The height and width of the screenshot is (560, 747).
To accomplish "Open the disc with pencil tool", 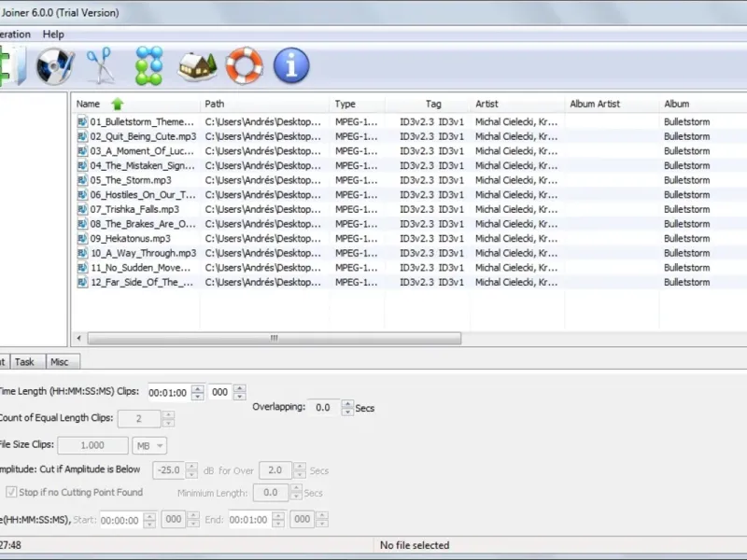I will click(x=55, y=65).
